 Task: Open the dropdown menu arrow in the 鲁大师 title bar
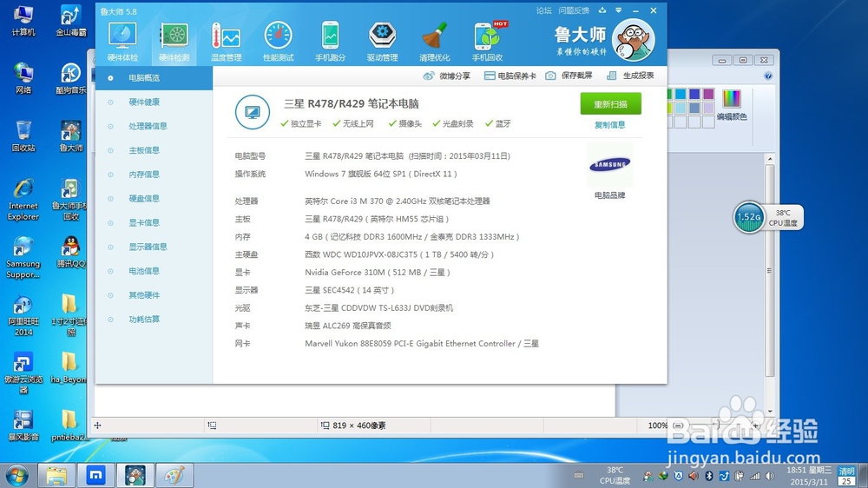tap(619, 10)
